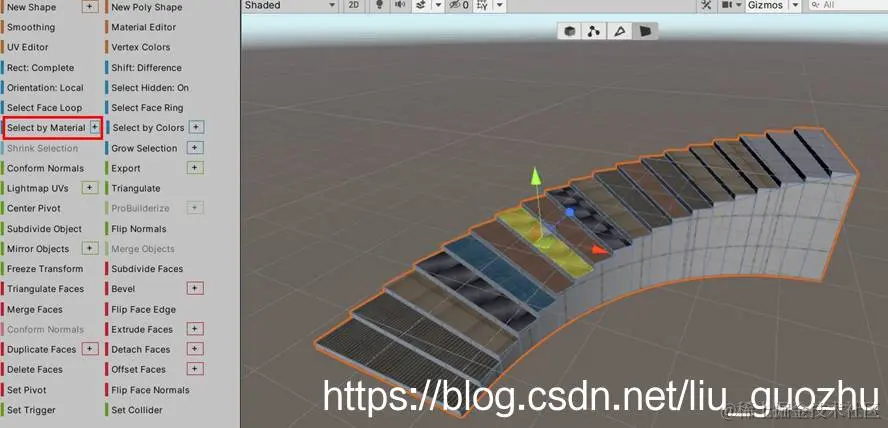The width and height of the screenshot is (888, 428).
Task: Open Gizmos dropdown arrow
Action: [795, 5]
